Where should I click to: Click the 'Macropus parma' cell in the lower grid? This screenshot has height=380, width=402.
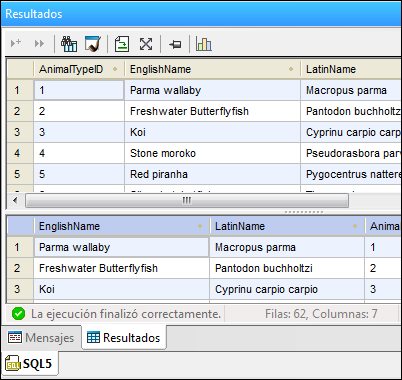287,247
